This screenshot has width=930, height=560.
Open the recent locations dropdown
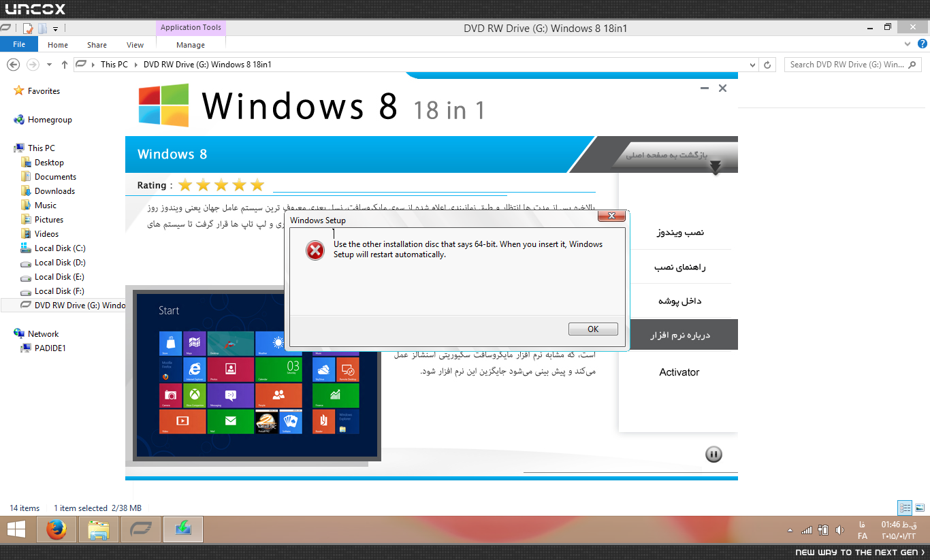point(49,65)
